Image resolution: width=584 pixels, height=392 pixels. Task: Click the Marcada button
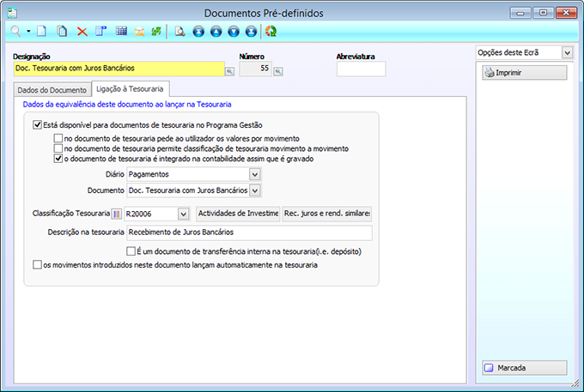[x=525, y=368]
